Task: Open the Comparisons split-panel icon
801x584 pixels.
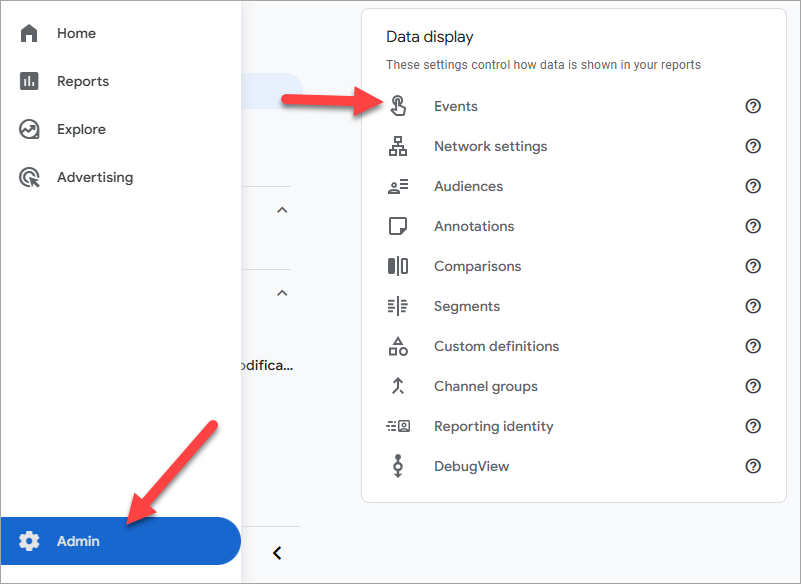Action: (398, 266)
